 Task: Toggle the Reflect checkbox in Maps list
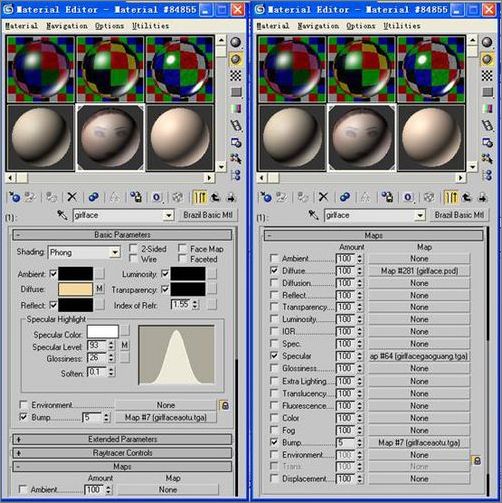point(274,295)
